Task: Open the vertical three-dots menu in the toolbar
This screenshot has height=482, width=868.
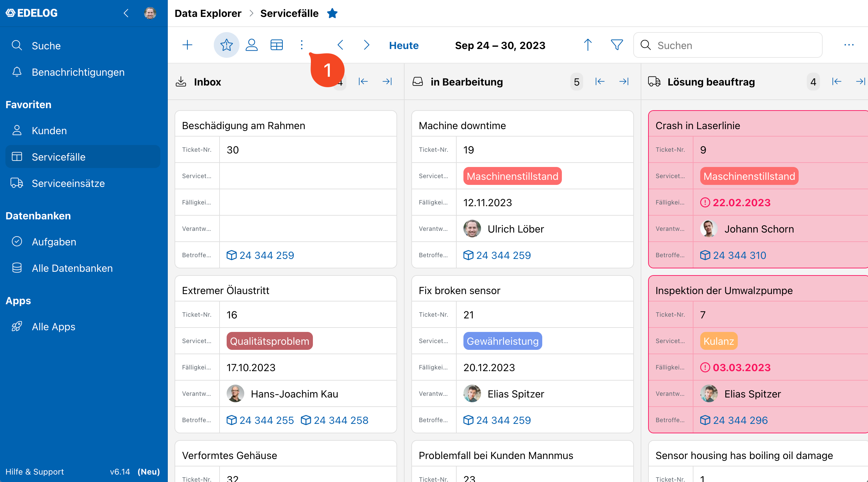Action: [302, 45]
